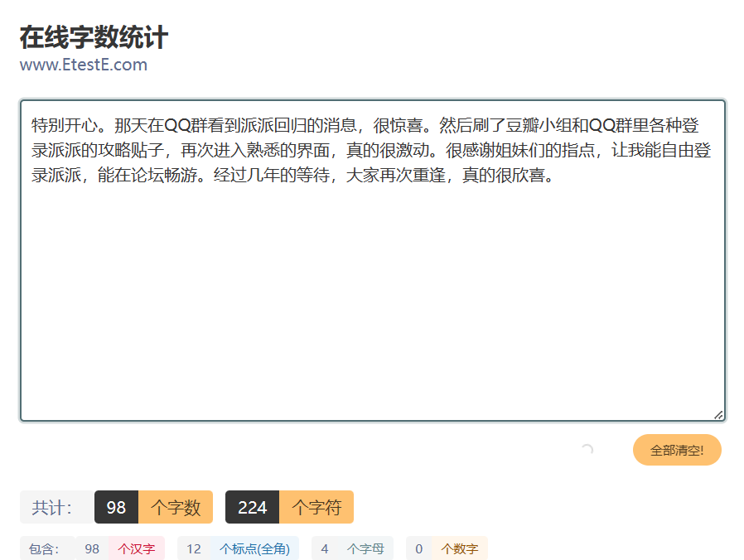Click the 个字母 label
Image resolution: width=744 pixels, height=560 pixels.
pos(365,548)
